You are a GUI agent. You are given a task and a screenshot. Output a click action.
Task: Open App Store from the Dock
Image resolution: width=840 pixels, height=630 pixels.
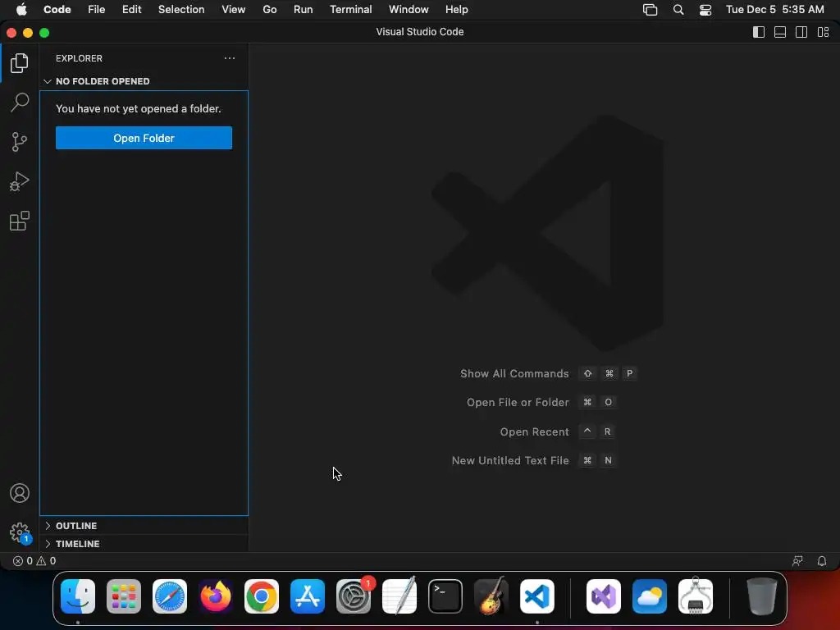pos(308,596)
